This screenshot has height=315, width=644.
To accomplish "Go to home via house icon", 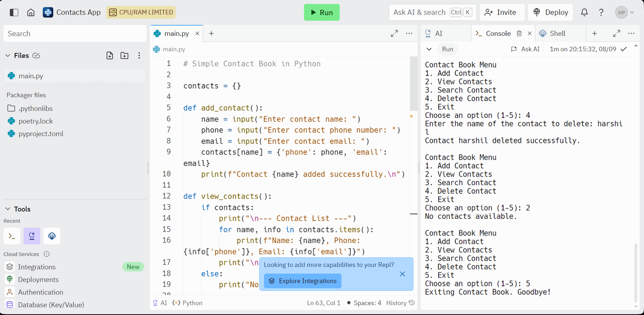I will pos(31,12).
